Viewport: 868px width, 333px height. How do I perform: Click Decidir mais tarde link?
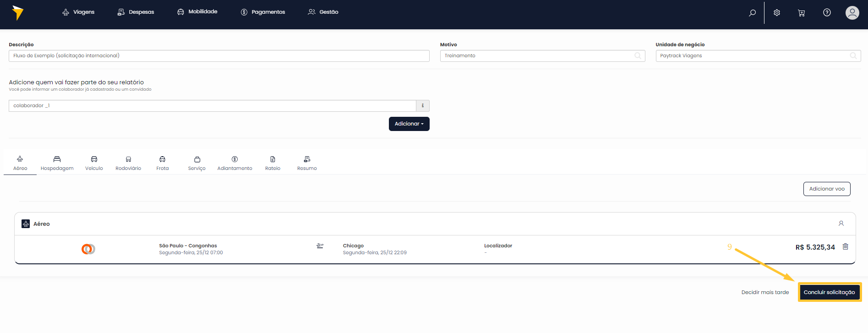coord(765,292)
